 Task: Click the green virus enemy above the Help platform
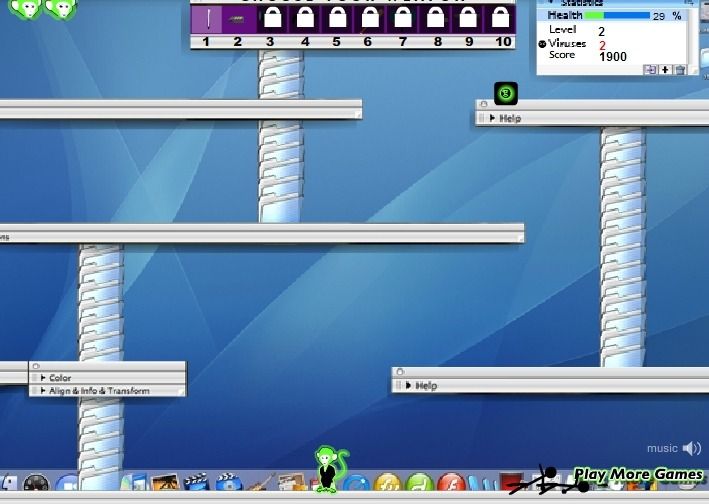point(506,94)
